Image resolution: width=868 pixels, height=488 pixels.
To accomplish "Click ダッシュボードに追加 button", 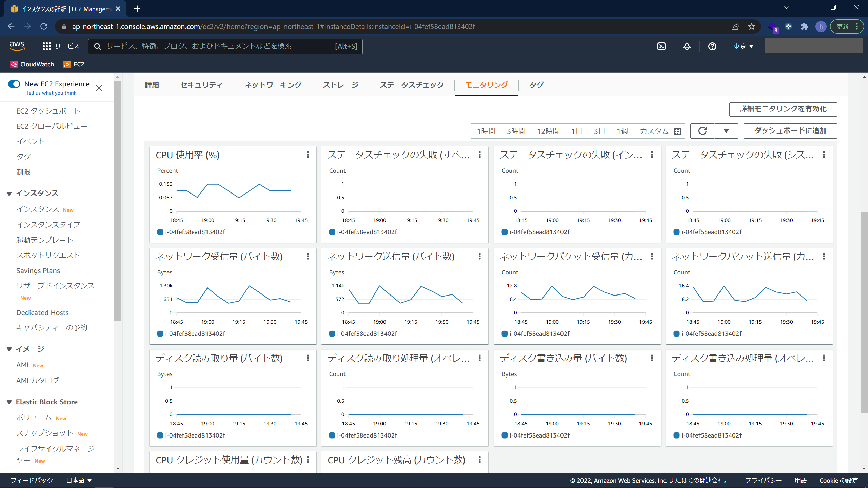I will pos(790,131).
